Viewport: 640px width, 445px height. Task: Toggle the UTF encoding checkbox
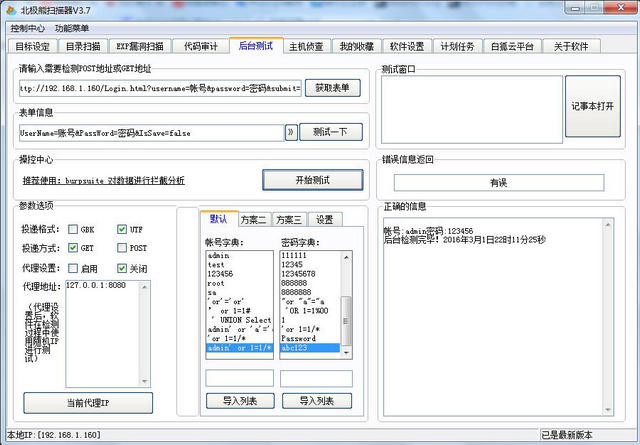[122, 229]
